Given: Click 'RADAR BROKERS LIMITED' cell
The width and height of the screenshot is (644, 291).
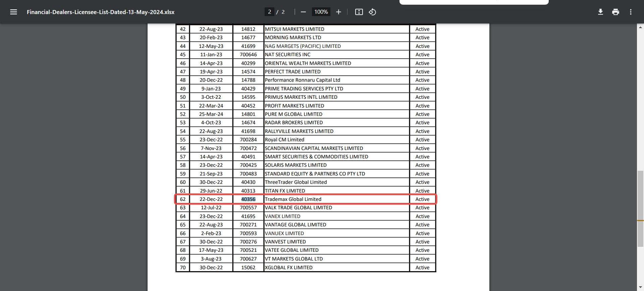Looking at the screenshot, I should click(336, 123).
